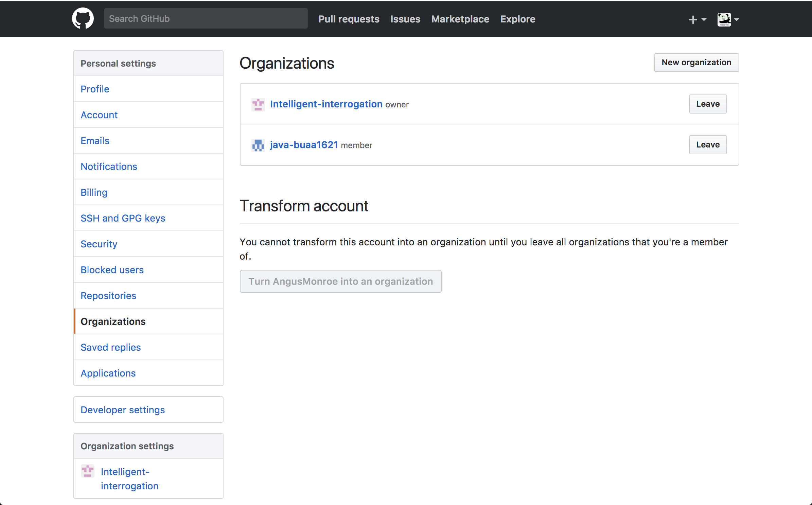Click the member role label
812x505 pixels.
[x=356, y=145]
